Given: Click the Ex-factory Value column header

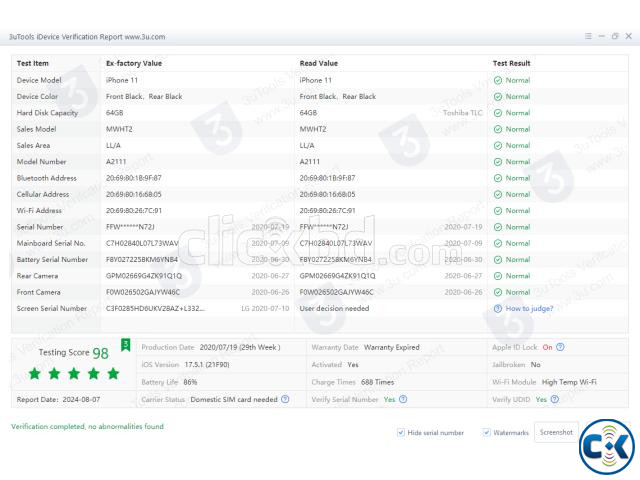Looking at the screenshot, I should click(x=134, y=63).
